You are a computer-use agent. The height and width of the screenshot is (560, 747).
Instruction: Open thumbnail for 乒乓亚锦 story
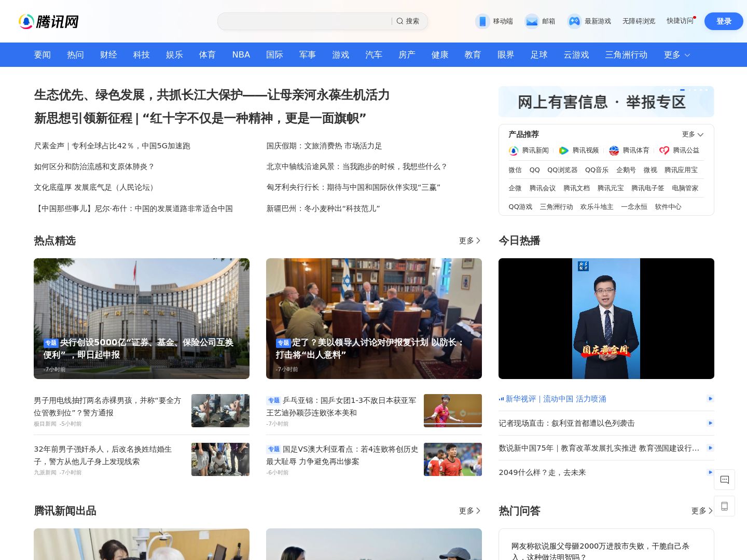453,411
